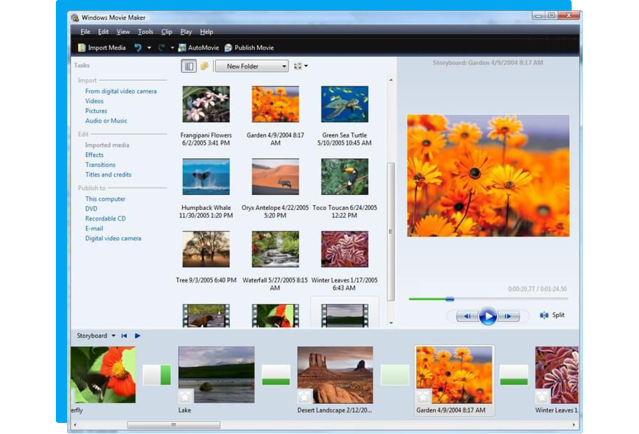The width and height of the screenshot is (639, 434).
Task: Click transition cell between Desert and Garden
Action: click(x=395, y=375)
